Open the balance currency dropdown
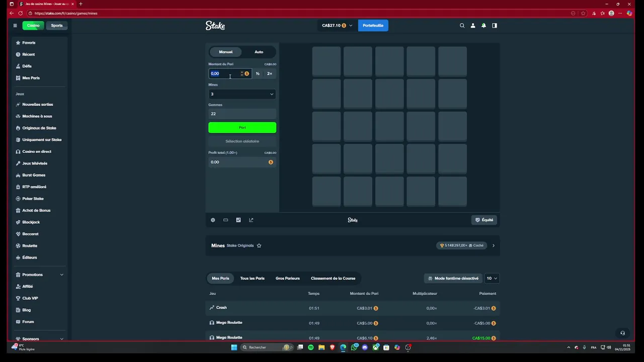The width and height of the screenshot is (644, 362). point(337,26)
